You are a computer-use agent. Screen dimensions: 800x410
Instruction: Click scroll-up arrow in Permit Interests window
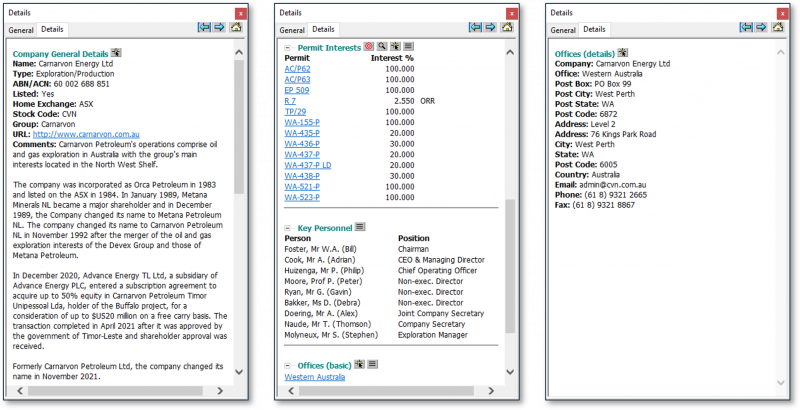[x=510, y=52]
